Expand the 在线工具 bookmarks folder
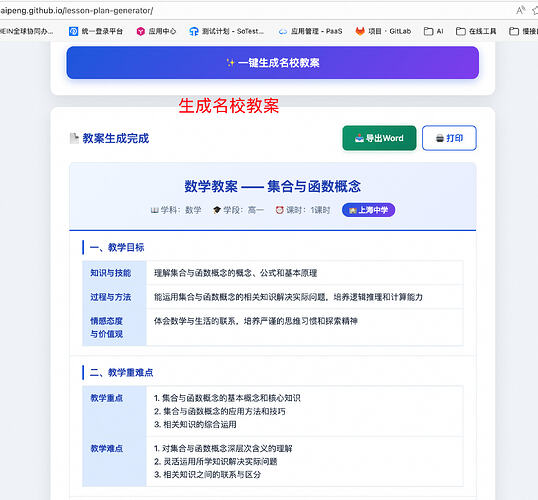This screenshot has width=538, height=500. (476, 31)
